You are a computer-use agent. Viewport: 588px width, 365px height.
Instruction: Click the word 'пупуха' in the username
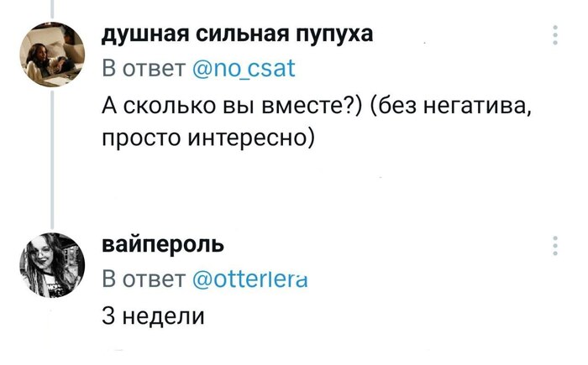[x=333, y=35]
